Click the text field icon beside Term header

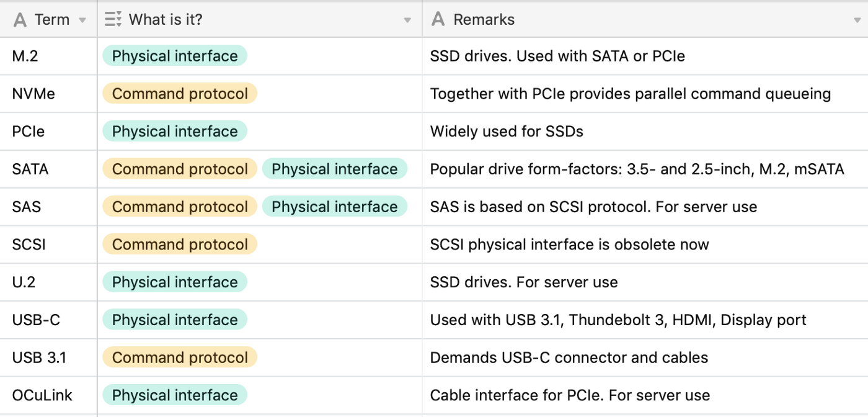point(20,20)
